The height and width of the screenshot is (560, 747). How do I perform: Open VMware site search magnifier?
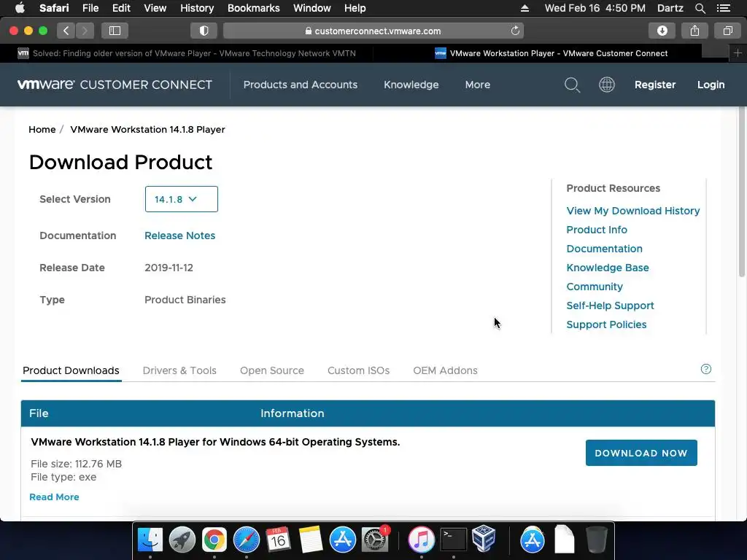click(572, 85)
